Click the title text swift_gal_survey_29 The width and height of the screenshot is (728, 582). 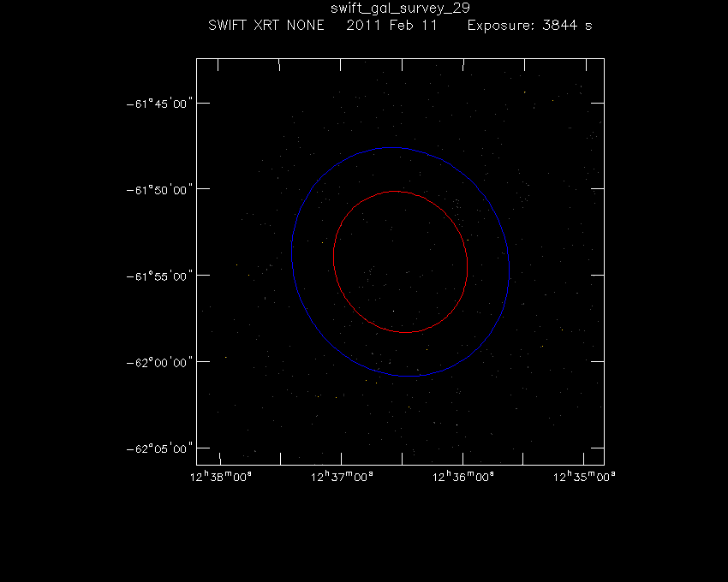400,9
